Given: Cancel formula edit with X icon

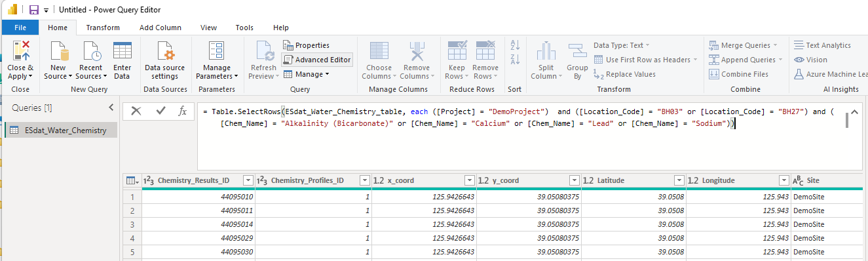Looking at the screenshot, I should click(136, 111).
